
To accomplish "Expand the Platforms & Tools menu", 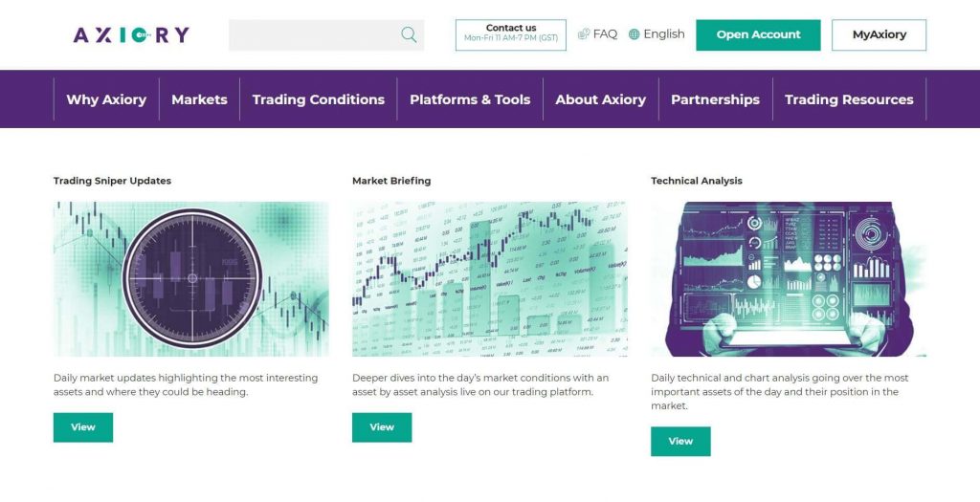I will 470,99.
